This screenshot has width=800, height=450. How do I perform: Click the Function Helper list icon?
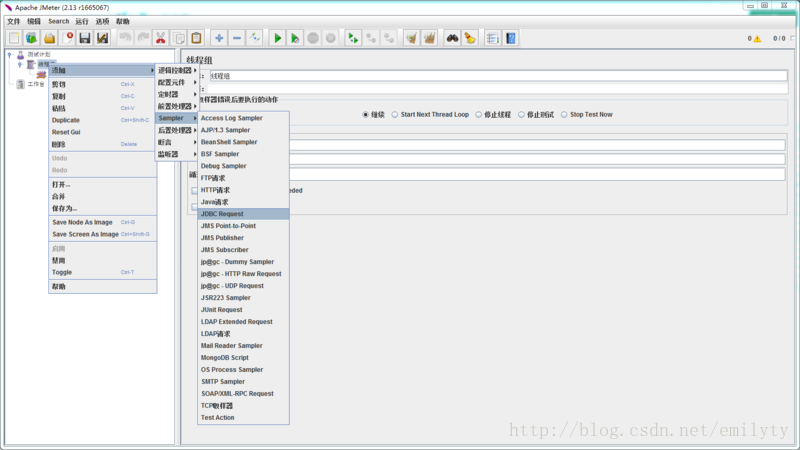pyautogui.click(x=492, y=38)
